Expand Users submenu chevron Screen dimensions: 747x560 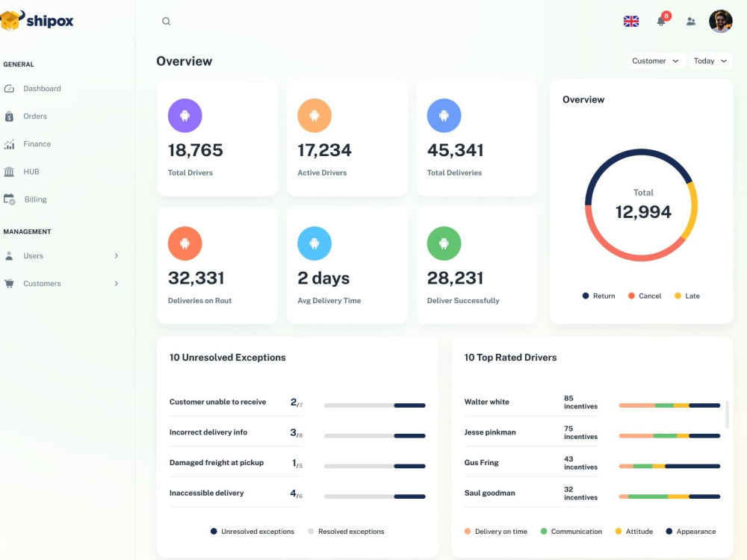click(x=117, y=255)
